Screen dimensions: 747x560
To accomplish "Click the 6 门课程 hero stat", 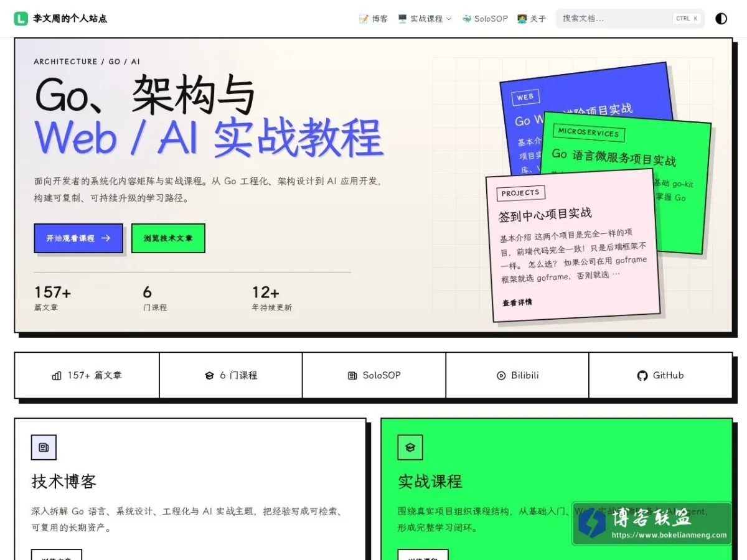I will point(155,298).
